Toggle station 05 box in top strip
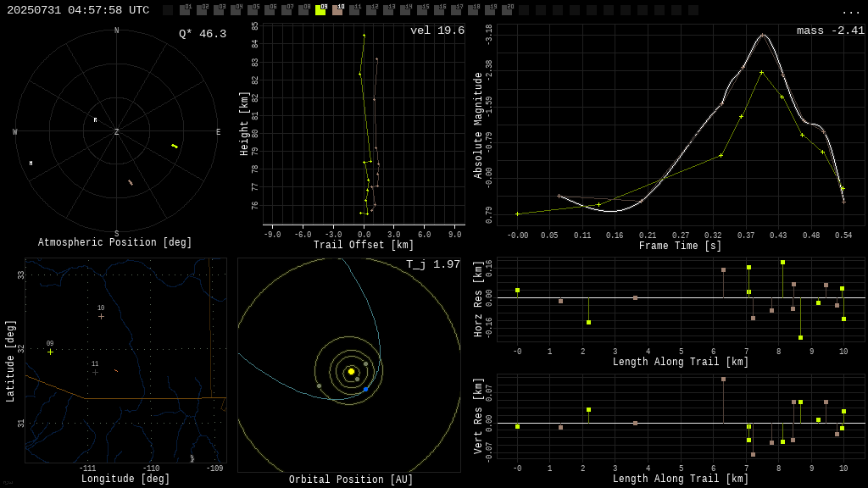This screenshot has height=488, width=868. pyautogui.click(x=253, y=10)
